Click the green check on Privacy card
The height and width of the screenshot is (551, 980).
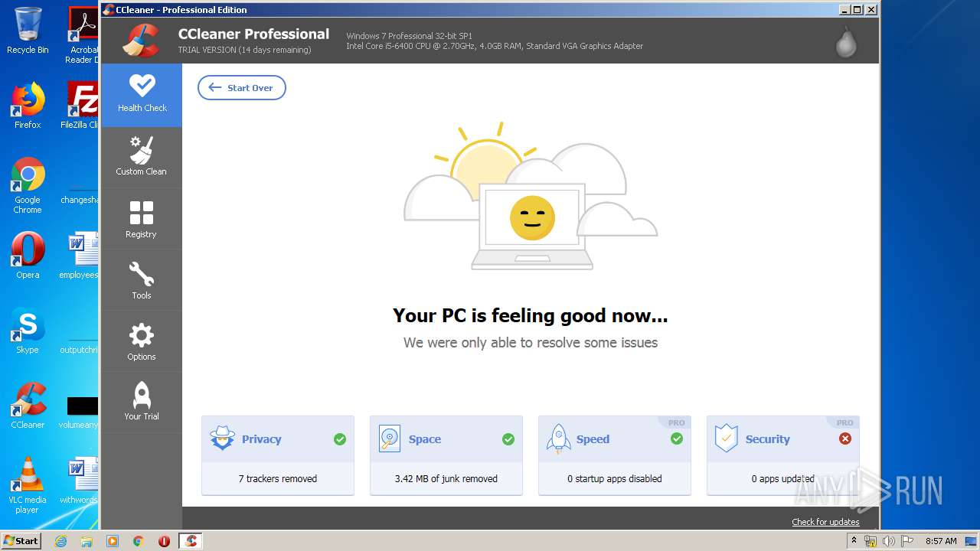click(x=340, y=439)
